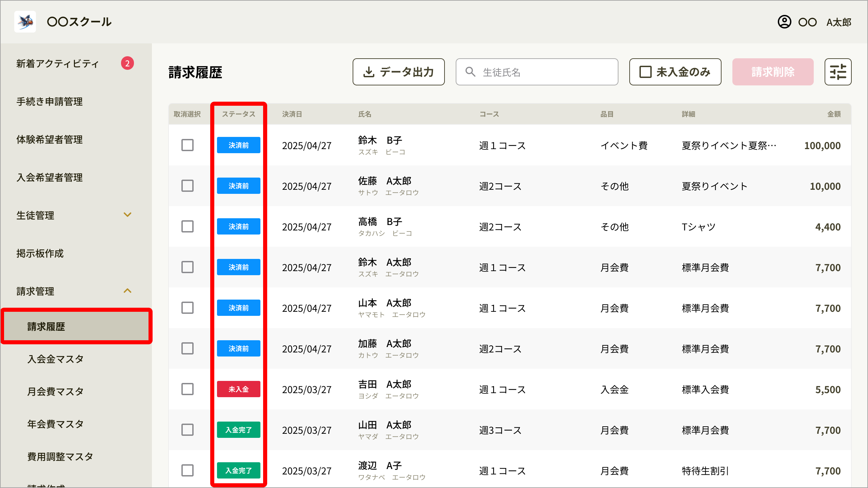The width and height of the screenshot is (868, 488).
Task: Open 入会希望者管理 menu item
Action: tap(50, 178)
